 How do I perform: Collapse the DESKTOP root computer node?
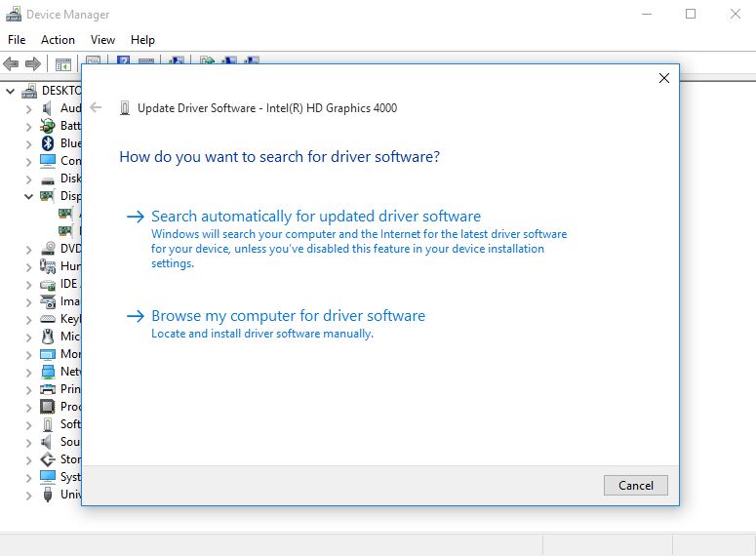[11, 91]
